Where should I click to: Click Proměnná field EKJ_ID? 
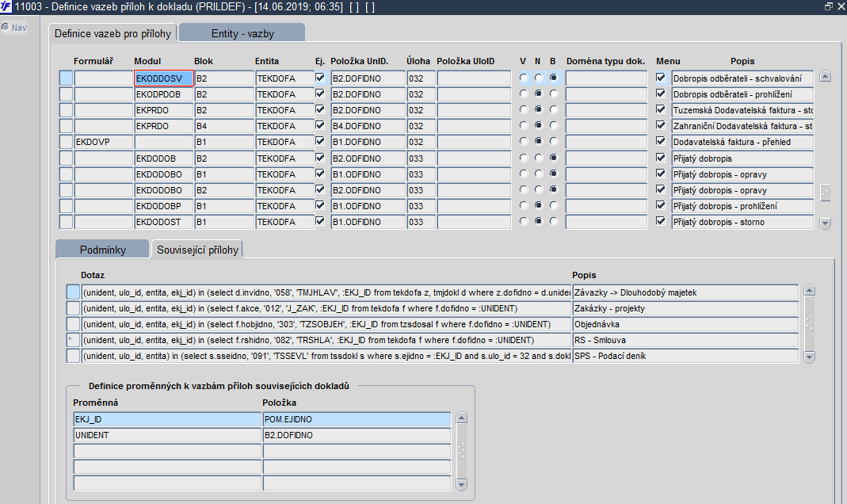pyautogui.click(x=167, y=419)
